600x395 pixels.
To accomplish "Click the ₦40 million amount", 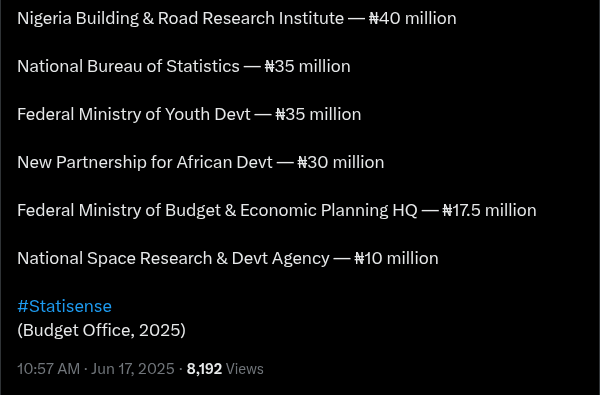I will (x=412, y=18).
